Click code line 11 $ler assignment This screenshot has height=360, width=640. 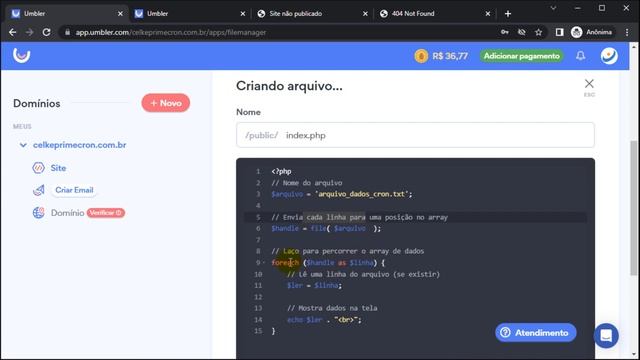(314, 285)
